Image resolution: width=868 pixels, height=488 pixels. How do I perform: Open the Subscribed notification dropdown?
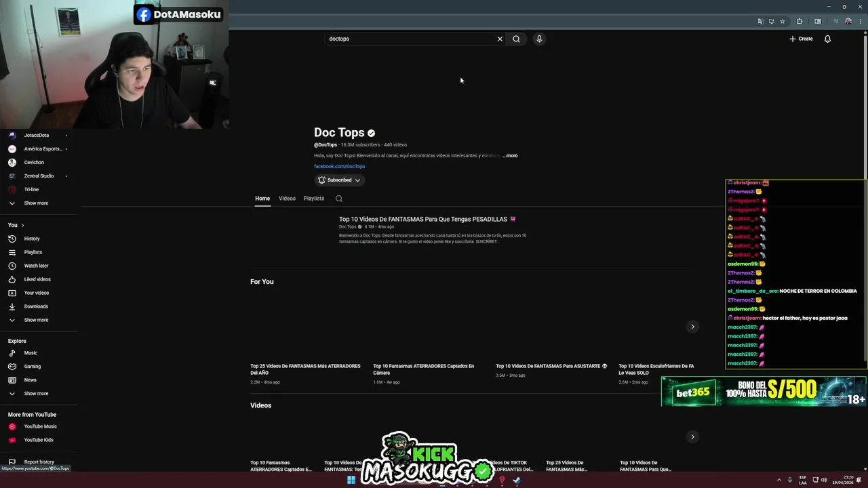340,180
